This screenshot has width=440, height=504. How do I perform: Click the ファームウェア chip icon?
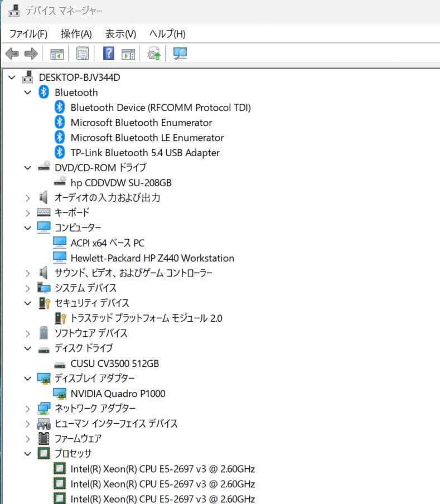point(43,438)
